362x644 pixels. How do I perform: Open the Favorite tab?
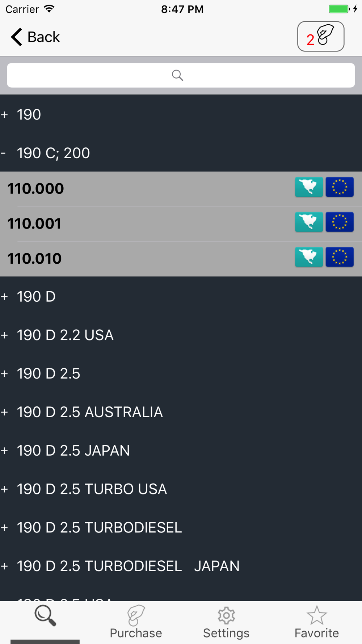(x=317, y=622)
